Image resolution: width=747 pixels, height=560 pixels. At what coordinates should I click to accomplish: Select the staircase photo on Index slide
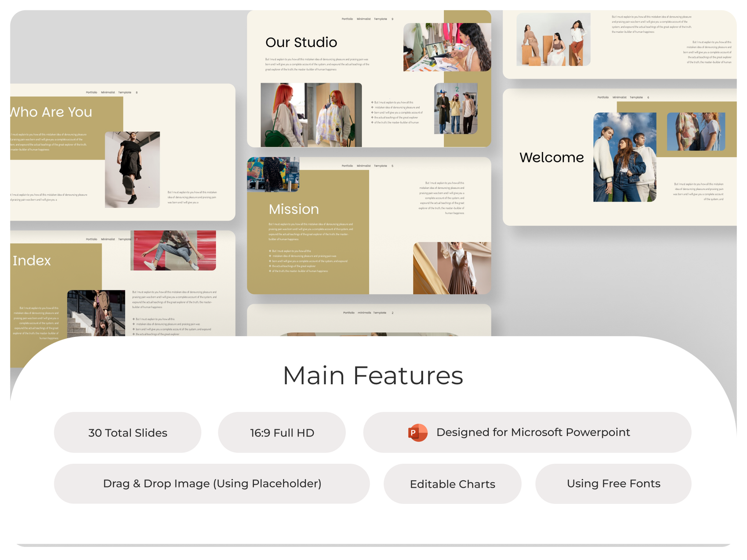[96, 313]
